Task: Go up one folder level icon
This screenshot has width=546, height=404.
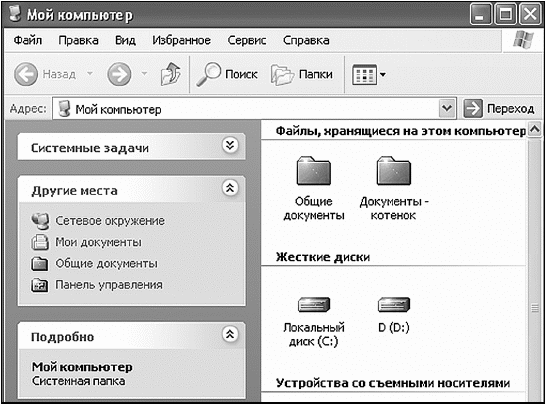Action: (x=171, y=74)
